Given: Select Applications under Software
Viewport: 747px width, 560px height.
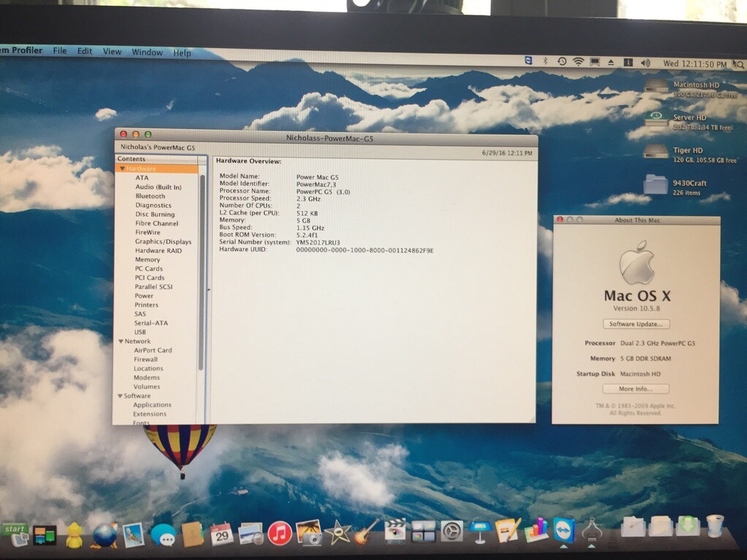Looking at the screenshot, I should (x=152, y=405).
